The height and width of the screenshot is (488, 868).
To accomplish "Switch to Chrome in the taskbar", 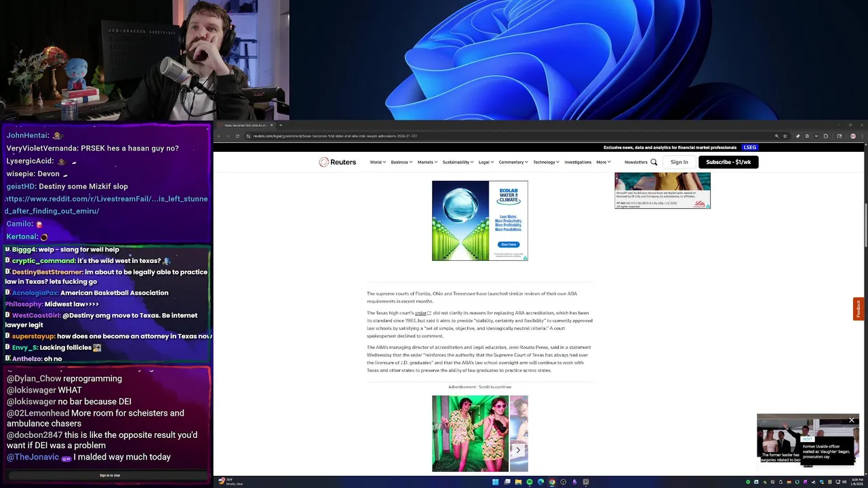I will (x=552, y=482).
